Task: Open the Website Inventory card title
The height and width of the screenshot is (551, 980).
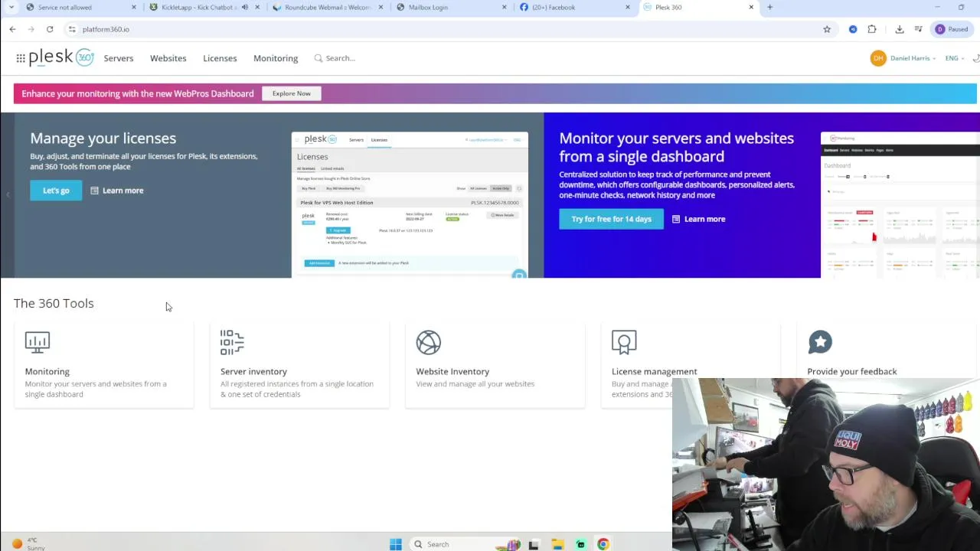Action: [x=452, y=371]
